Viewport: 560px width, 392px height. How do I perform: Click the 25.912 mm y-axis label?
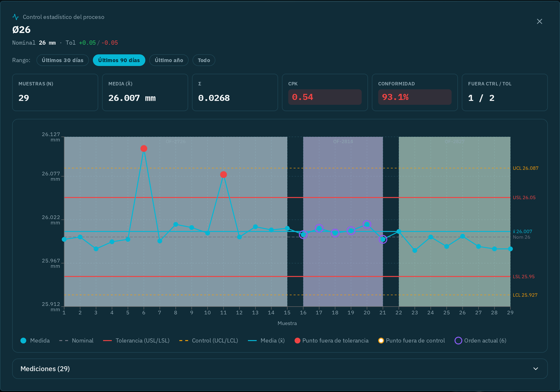pos(51,306)
